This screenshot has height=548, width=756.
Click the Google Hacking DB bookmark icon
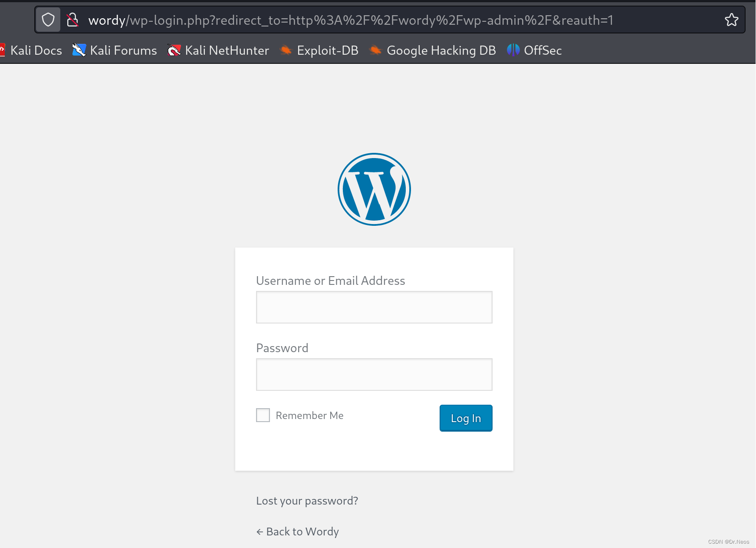pyautogui.click(x=375, y=50)
